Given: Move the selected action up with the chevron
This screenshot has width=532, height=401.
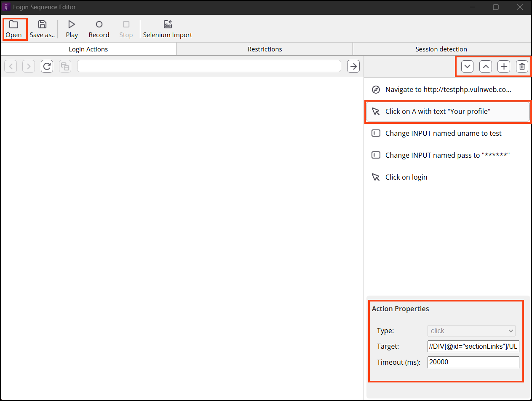Looking at the screenshot, I should coord(486,66).
